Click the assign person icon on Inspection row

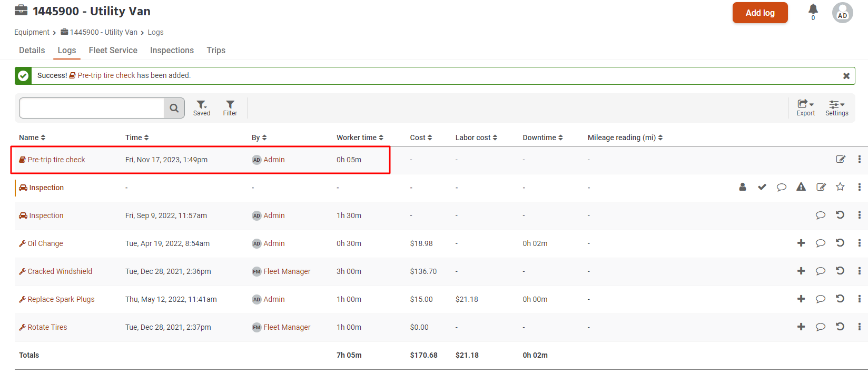coord(742,187)
